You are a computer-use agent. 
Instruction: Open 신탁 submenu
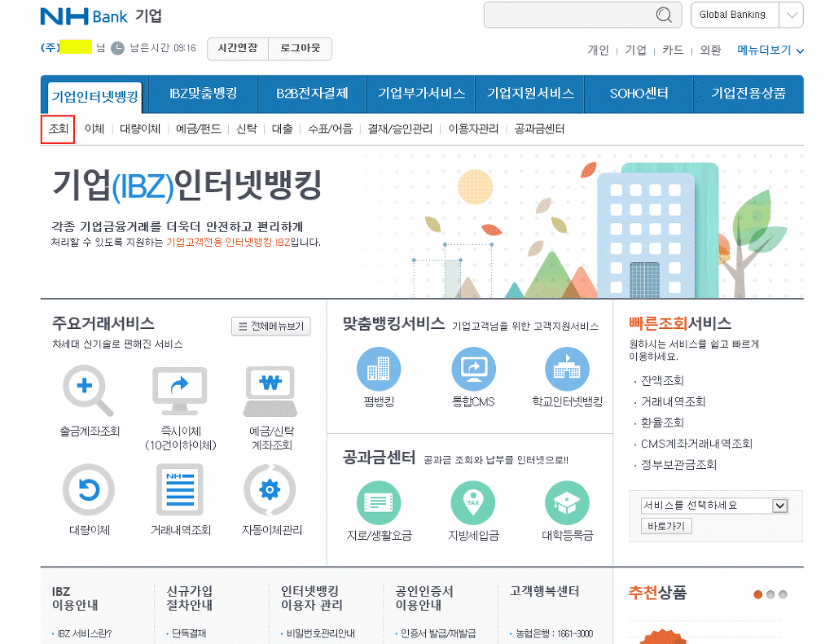tap(246, 129)
